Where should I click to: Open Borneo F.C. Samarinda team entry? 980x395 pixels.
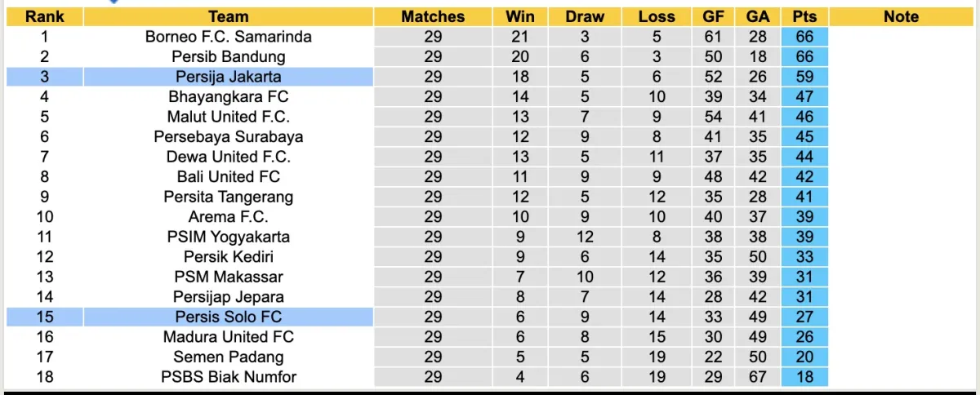point(228,37)
